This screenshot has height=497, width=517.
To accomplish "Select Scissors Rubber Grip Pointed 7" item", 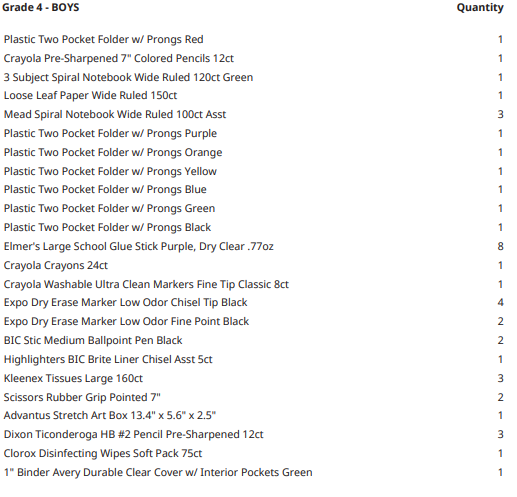I will (82, 397).
